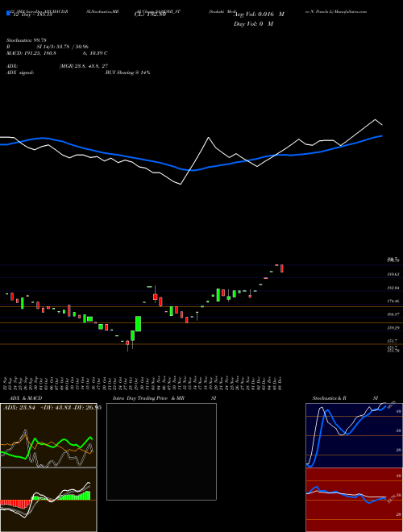Click the white price line lowest trough
This screenshot has height=532, width=403.
(x=181, y=185)
